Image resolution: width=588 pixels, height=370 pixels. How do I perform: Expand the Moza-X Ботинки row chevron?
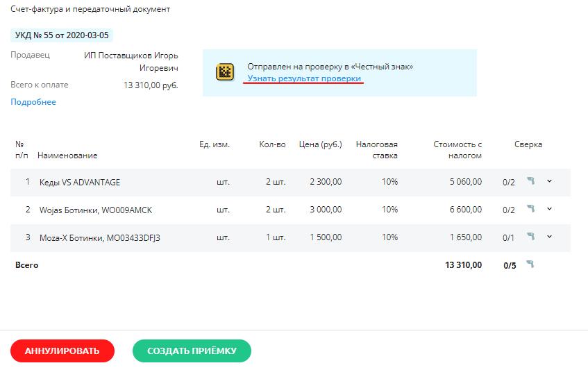click(549, 237)
